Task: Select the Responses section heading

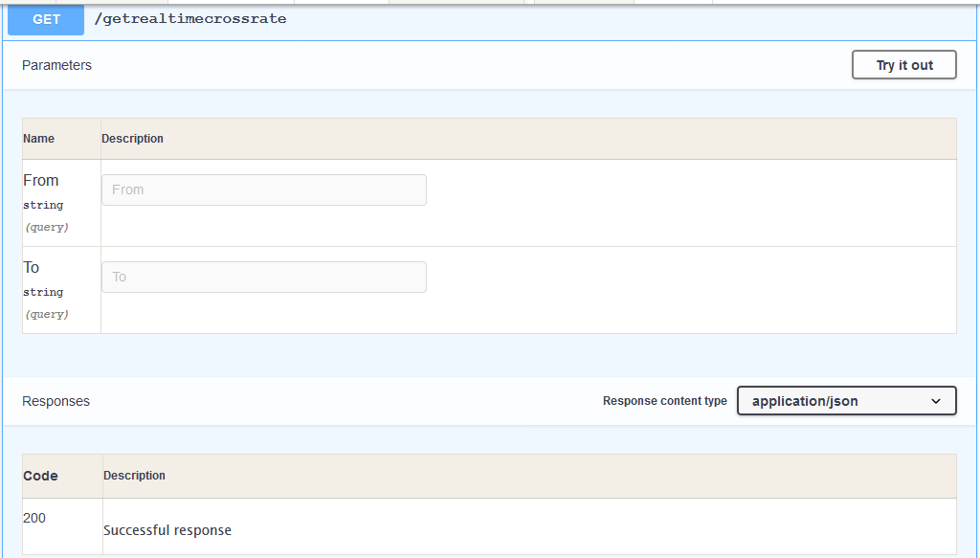Action: [56, 401]
